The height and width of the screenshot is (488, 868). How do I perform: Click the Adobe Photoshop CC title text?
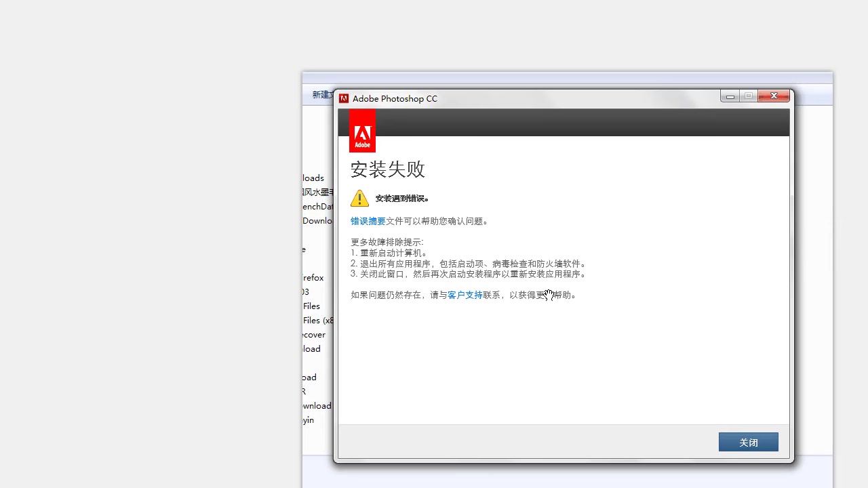coord(395,99)
